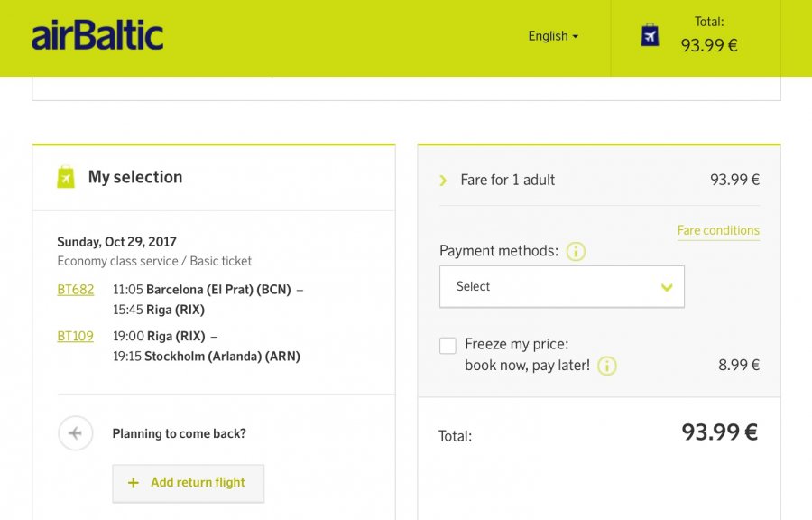
Task: Show info about Freeze my price
Action: 607,366
